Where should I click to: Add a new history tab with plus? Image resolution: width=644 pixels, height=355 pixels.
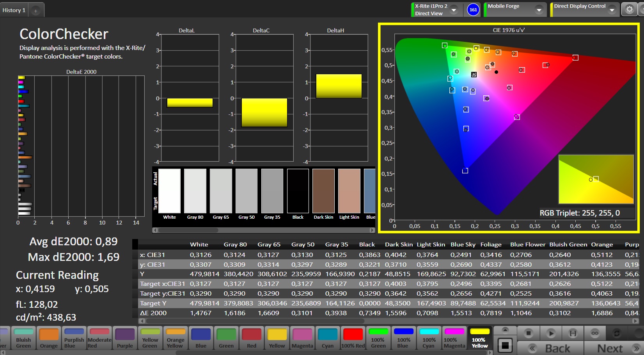[x=35, y=11]
